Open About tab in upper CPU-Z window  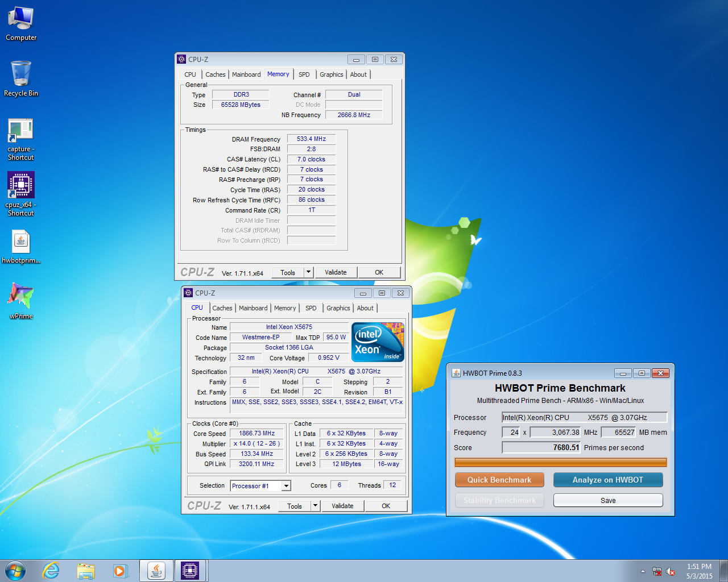358,74
